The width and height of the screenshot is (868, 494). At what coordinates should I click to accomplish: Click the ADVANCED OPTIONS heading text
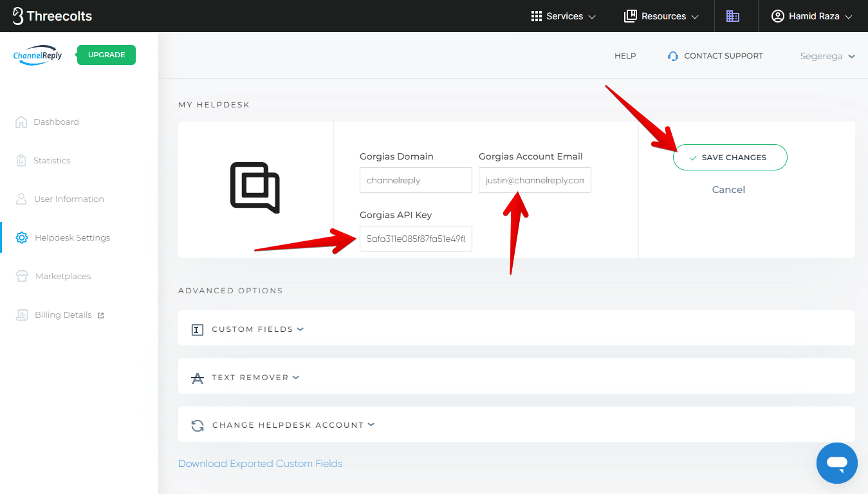pos(230,291)
